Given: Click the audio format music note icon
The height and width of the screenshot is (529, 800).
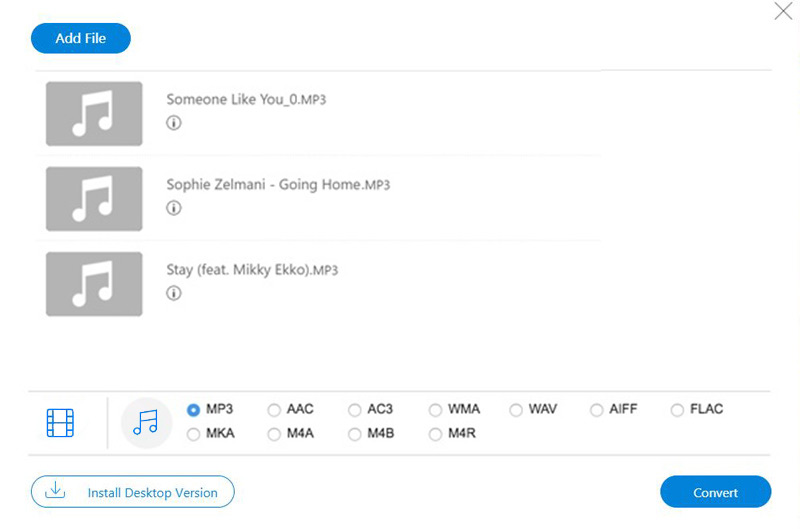Looking at the screenshot, I should pyautogui.click(x=146, y=422).
